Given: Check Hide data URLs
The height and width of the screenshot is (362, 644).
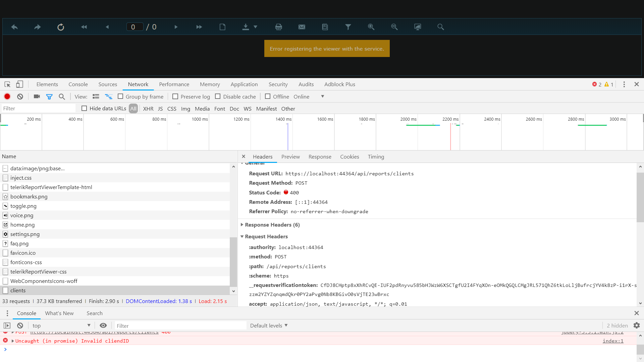Looking at the screenshot, I should pyautogui.click(x=84, y=108).
